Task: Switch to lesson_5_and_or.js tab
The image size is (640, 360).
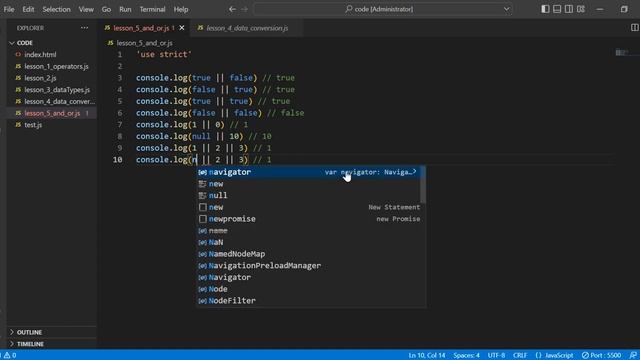Action: [x=140, y=28]
